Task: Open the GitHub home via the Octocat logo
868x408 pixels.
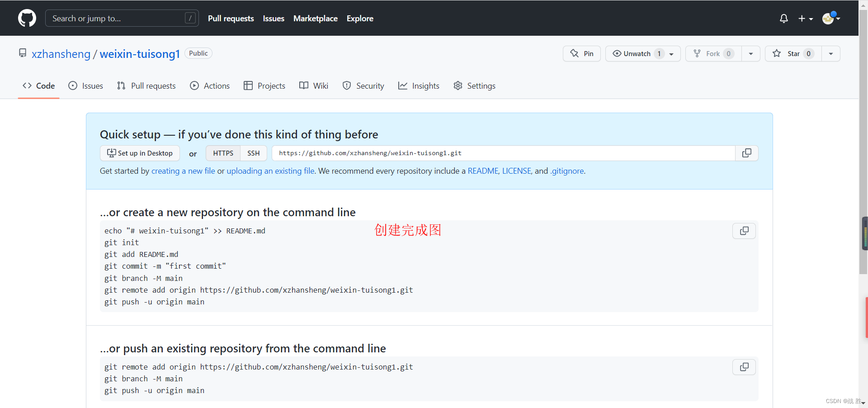Action: (x=27, y=18)
